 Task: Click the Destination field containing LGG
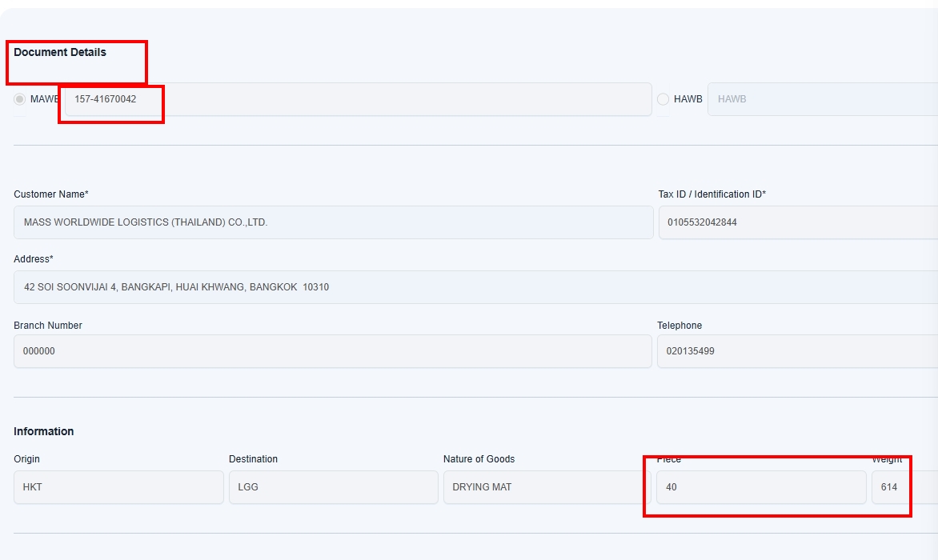pyautogui.click(x=333, y=487)
